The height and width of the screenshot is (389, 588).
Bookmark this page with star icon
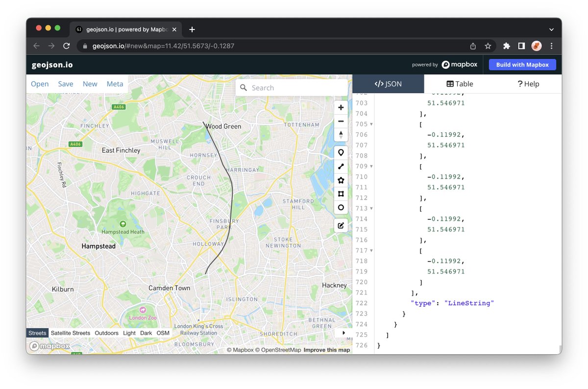tap(488, 46)
